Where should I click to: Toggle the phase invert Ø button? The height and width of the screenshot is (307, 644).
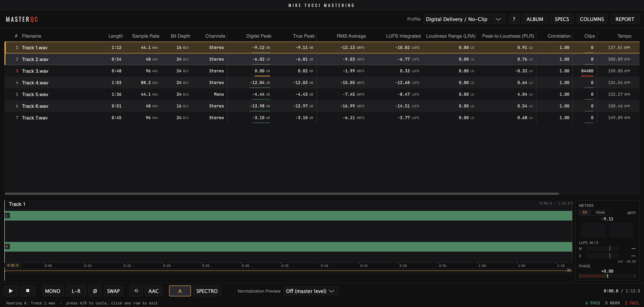coord(95,291)
